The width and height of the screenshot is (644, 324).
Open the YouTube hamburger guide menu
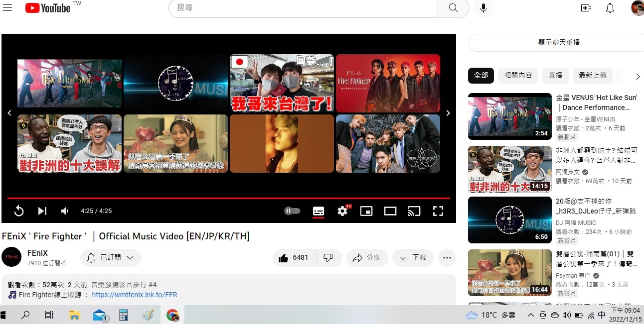[x=7, y=8]
